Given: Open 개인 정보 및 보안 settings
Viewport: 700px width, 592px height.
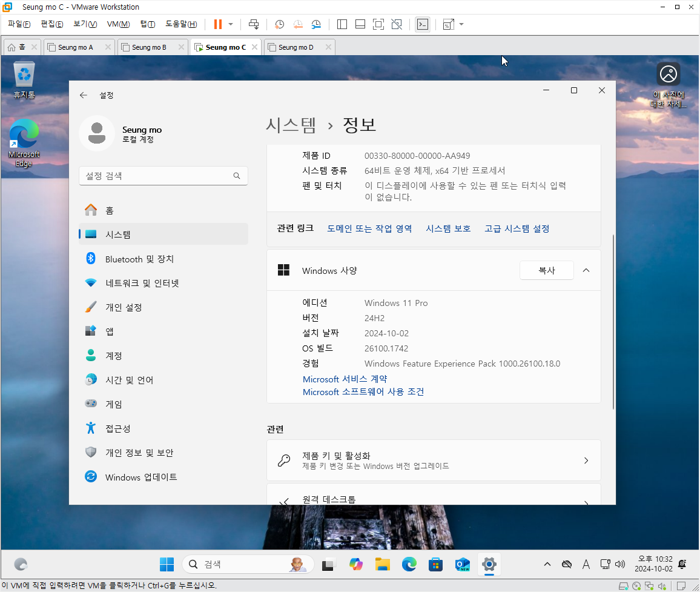Looking at the screenshot, I should tap(163, 453).
